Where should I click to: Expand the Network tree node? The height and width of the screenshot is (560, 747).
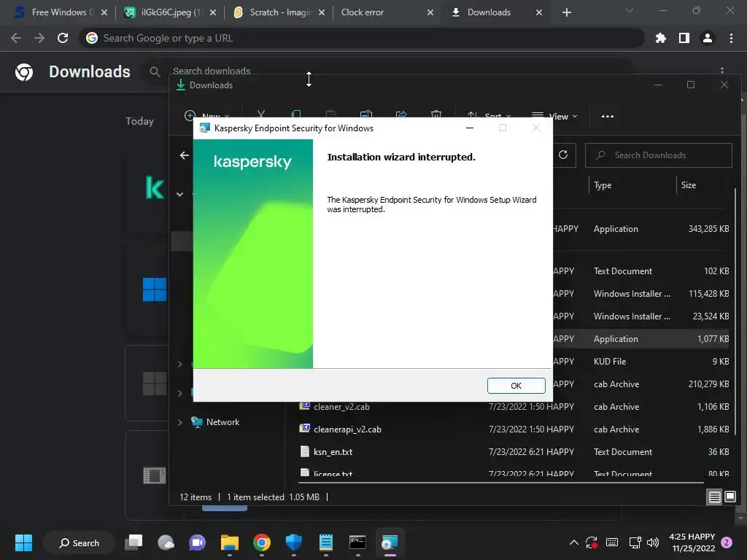pyautogui.click(x=179, y=422)
